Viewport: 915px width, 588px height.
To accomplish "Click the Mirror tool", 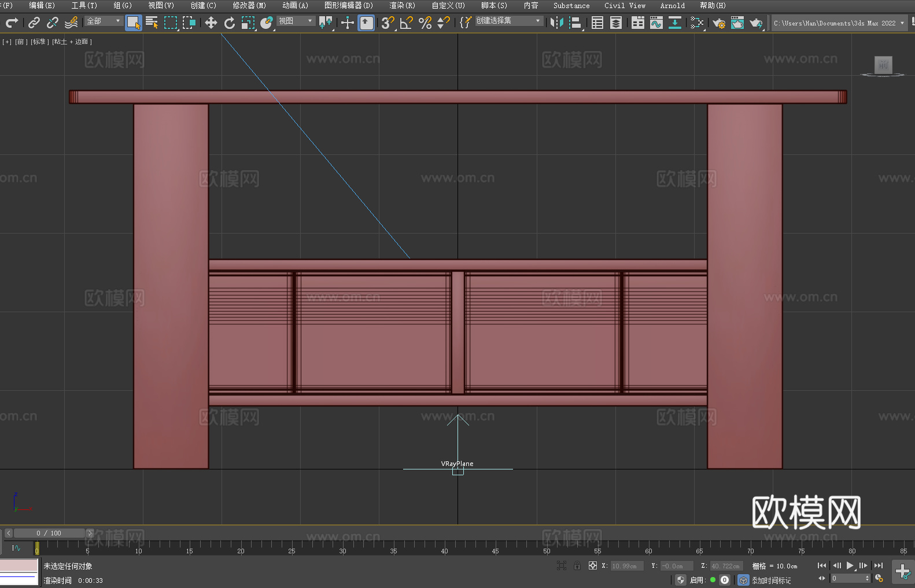I will tap(557, 23).
